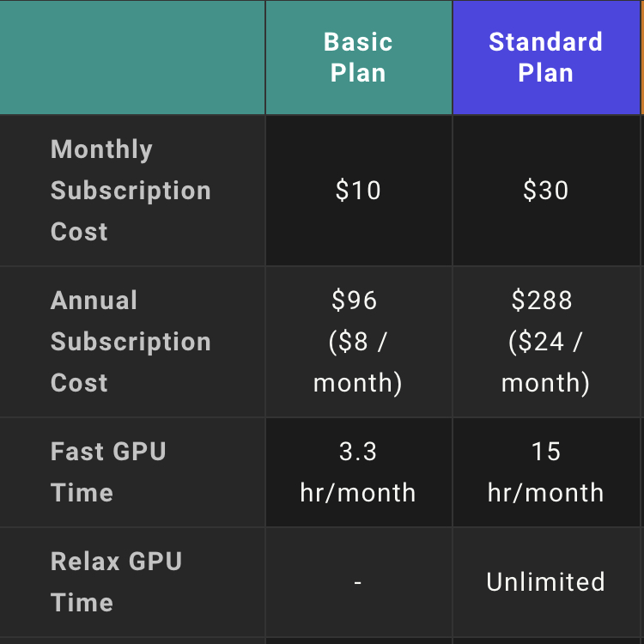Click the Basic Plan column header
Image resolution: width=644 pixels, height=644 pixels.
pyautogui.click(x=359, y=57)
